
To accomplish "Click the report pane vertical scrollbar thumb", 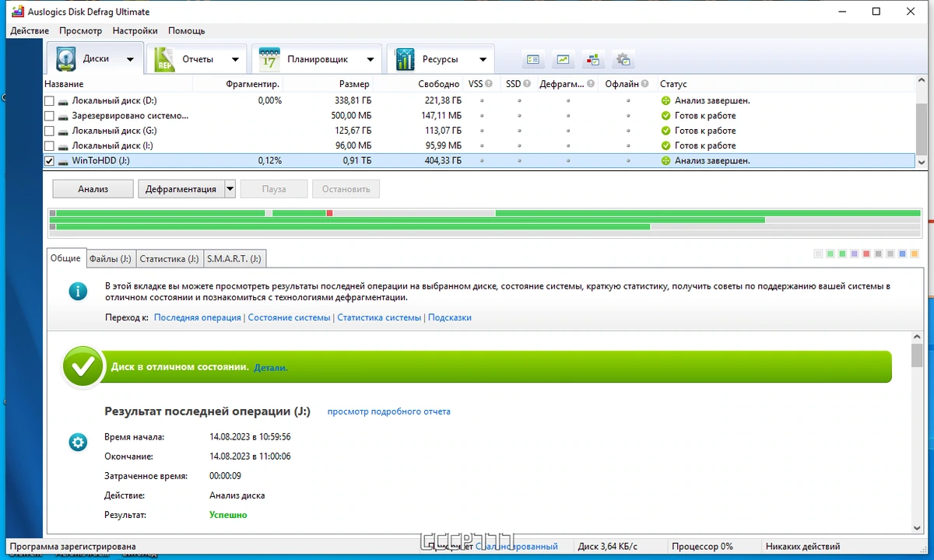I will (x=917, y=355).
